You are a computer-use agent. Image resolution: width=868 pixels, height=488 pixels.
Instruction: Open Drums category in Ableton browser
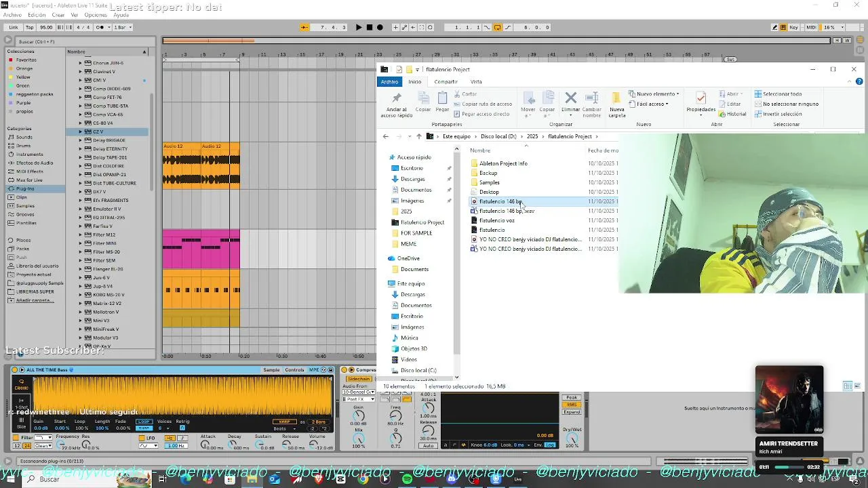24,146
